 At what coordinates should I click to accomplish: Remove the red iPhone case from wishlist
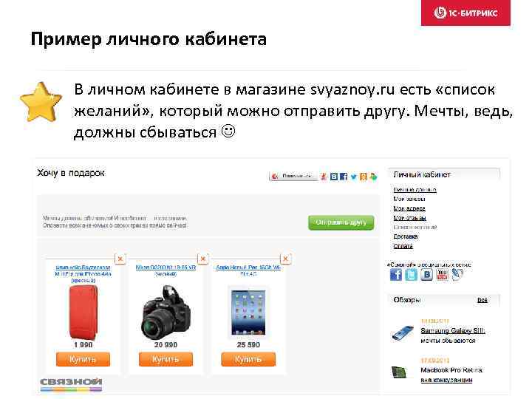pyautogui.click(x=120, y=259)
